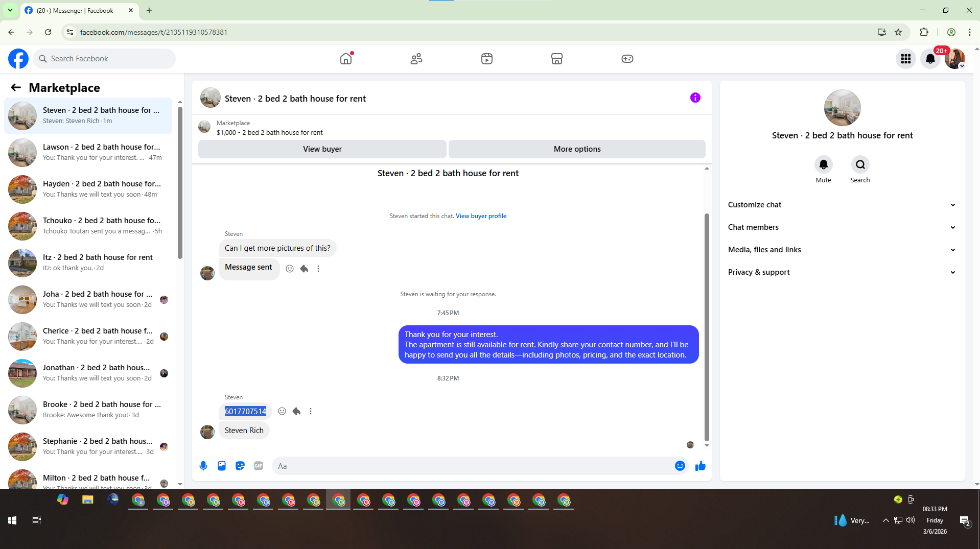Open the Itz conversation
The width and height of the screenshot is (980, 549).
click(88, 262)
